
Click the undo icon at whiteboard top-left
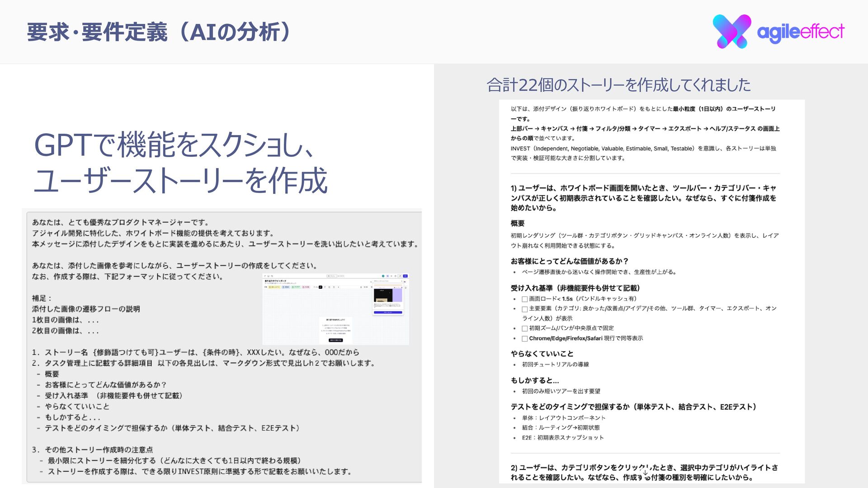point(265,276)
